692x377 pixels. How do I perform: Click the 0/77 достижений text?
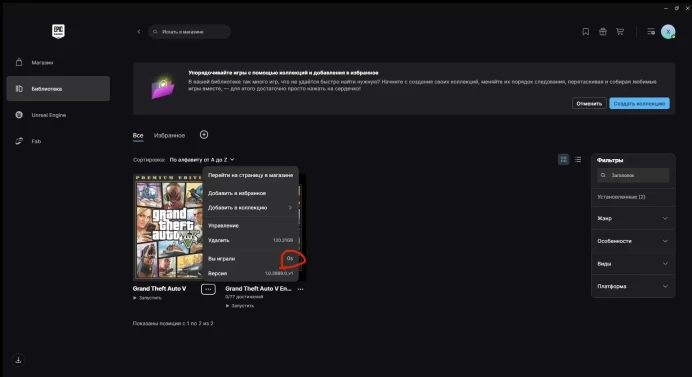[244, 297]
